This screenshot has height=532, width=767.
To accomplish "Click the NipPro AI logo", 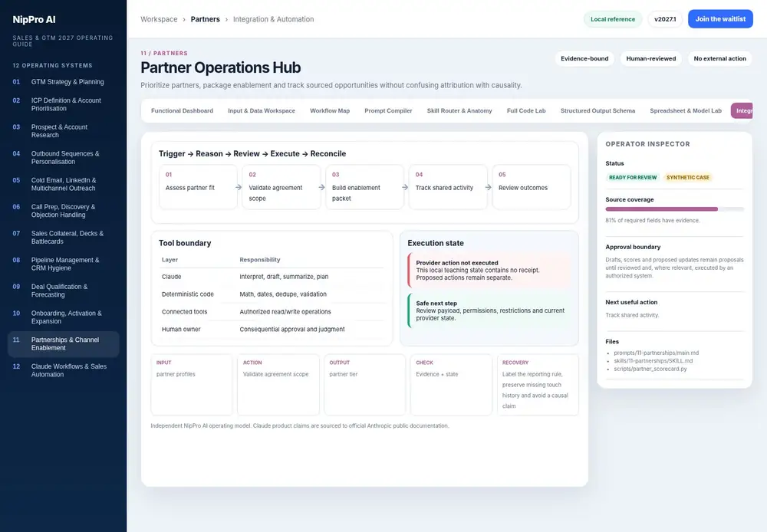I will pyautogui.click(x=34, y=20).
